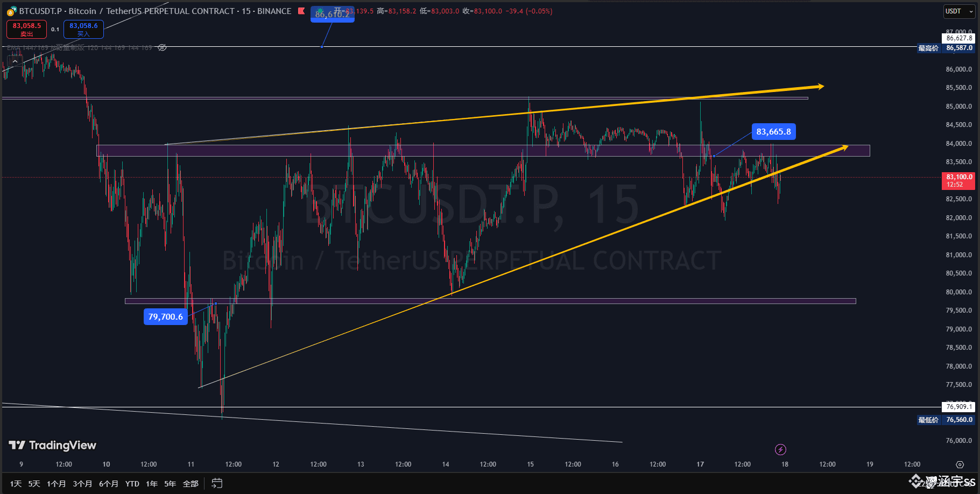Open chart settings with the gear icon
The image size is (980, 494).
960,464
